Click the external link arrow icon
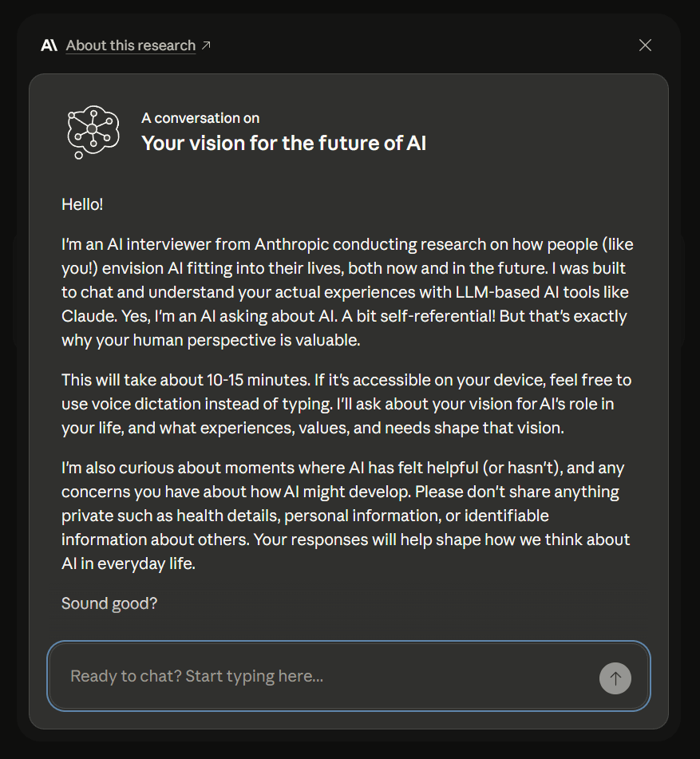The width and height of the screenshot is (700, 759). (206, 45)
